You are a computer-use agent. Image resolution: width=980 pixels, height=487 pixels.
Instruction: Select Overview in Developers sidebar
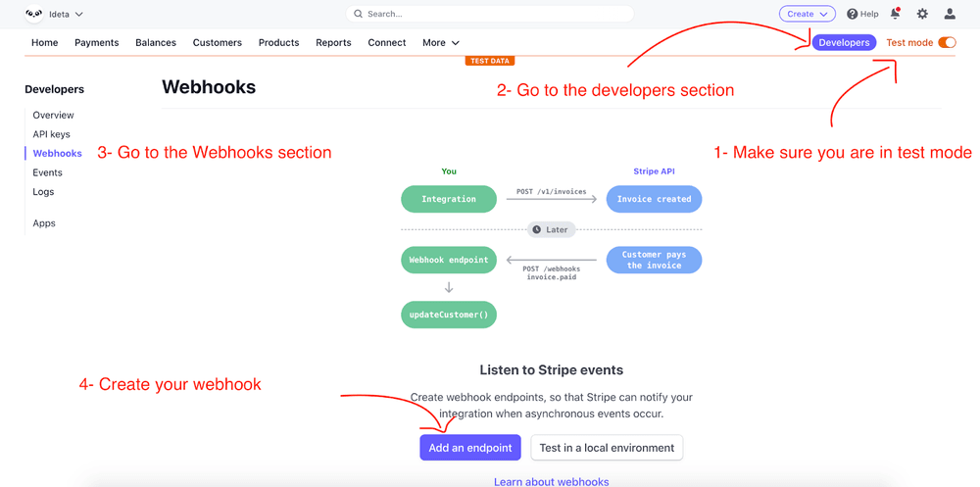coord(53,115)
